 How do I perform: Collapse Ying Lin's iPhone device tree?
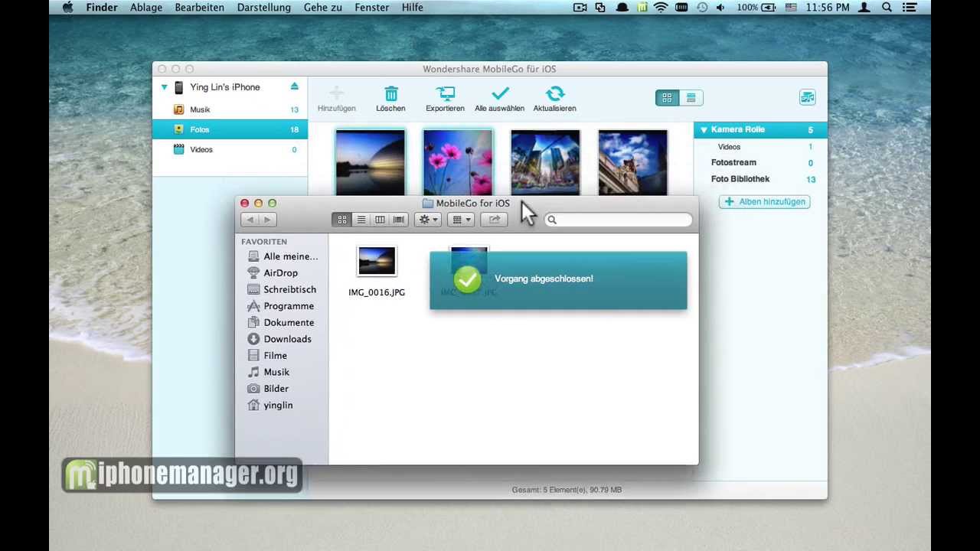(x=164, y=87)
